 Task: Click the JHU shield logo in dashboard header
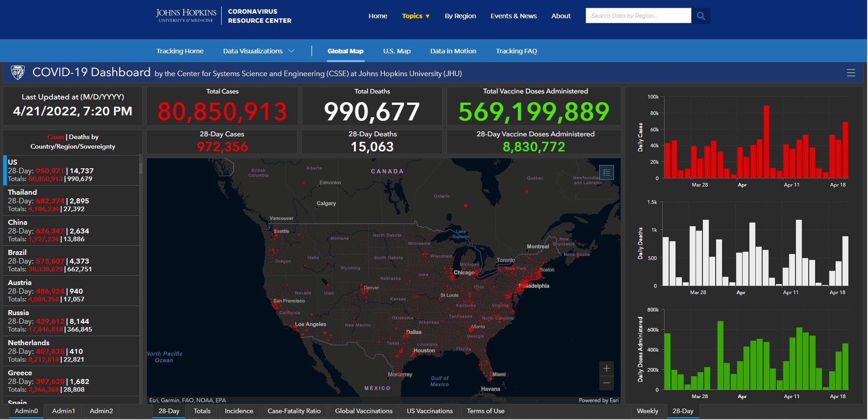(x=18, y=72)
